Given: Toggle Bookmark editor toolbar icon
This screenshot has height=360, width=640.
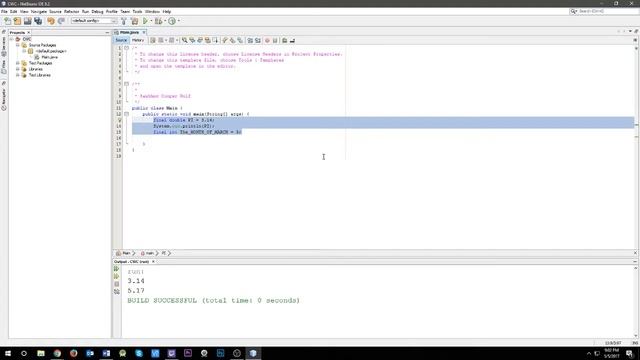Looking at the screenshot, I should tap(240, 40).
